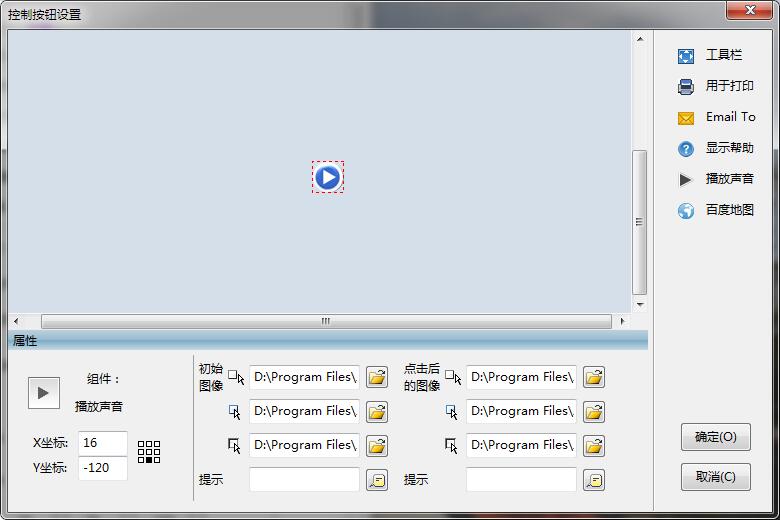Screen dimensions: 780x520
Task: Focus the second 点击后的图像 path field
Action: pos(521,411)
